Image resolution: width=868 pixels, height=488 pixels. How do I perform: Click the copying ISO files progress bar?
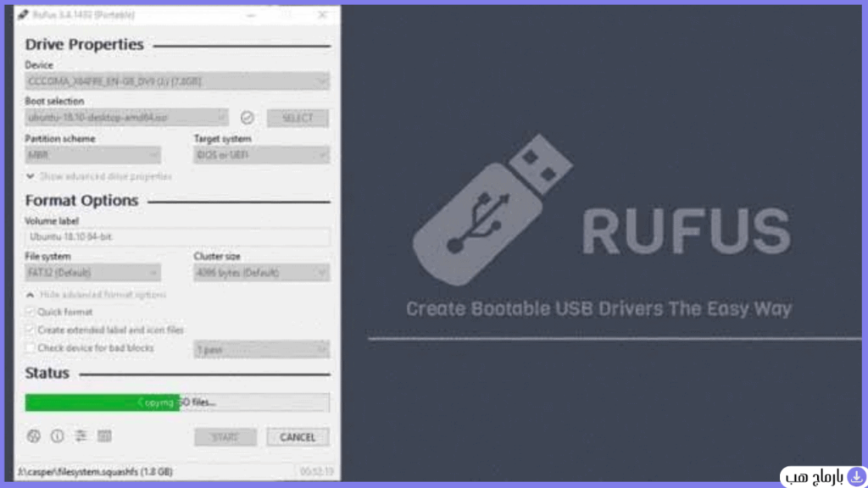pos(177,402)
